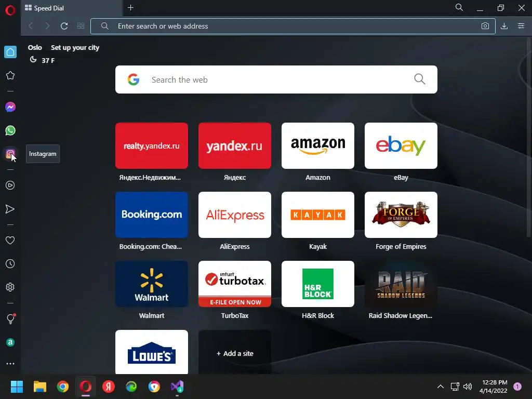The width and height of the screenshot is (532, 399).
Task: Open the H&R Block speed dial tile
Action: 318,284
